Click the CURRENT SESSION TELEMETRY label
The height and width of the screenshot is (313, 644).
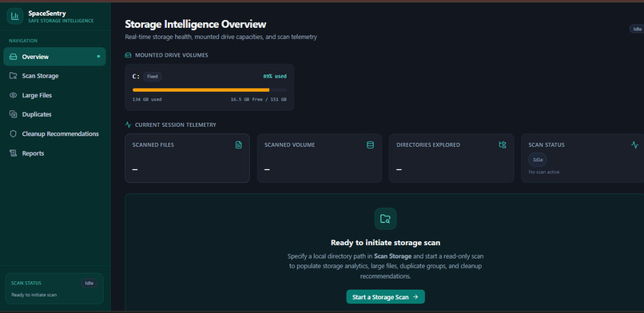coord(175,125)
